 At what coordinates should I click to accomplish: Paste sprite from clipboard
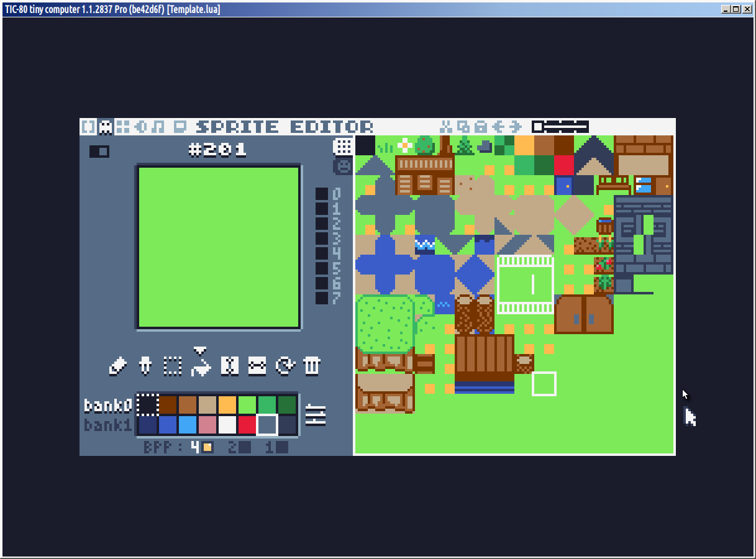481,127
